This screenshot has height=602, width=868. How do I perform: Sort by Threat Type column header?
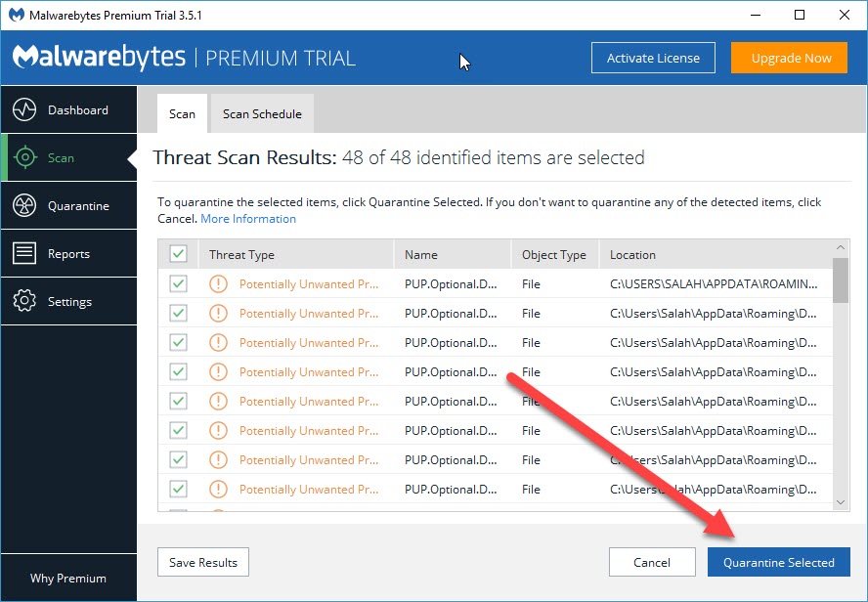coord(296,254)
